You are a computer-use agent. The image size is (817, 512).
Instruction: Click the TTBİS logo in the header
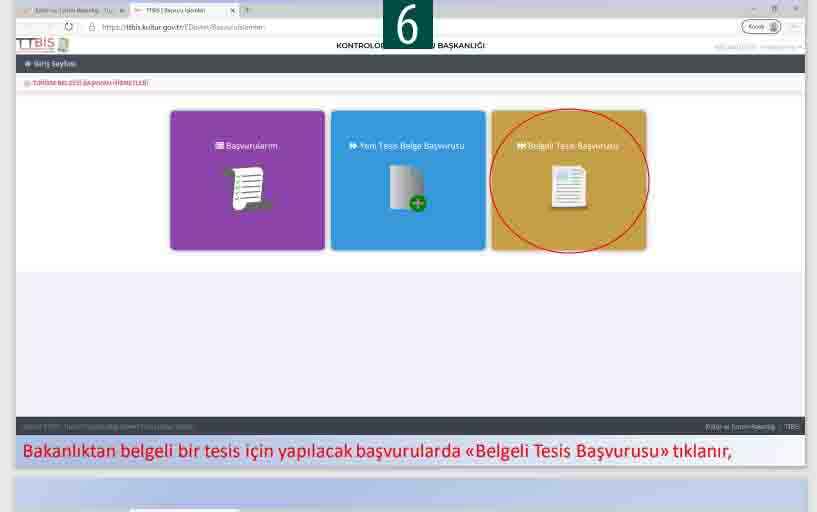[x=42, y=45]
